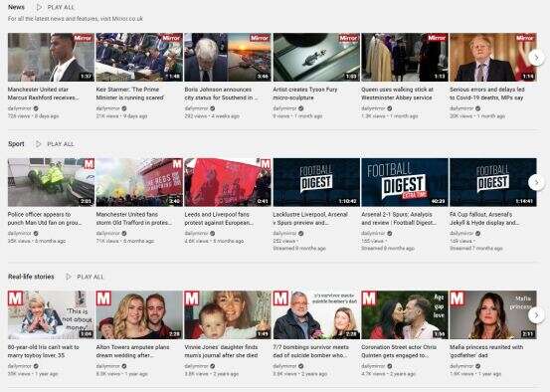
Task: Click Play All for Real-life stories
Action: (85, 277)
